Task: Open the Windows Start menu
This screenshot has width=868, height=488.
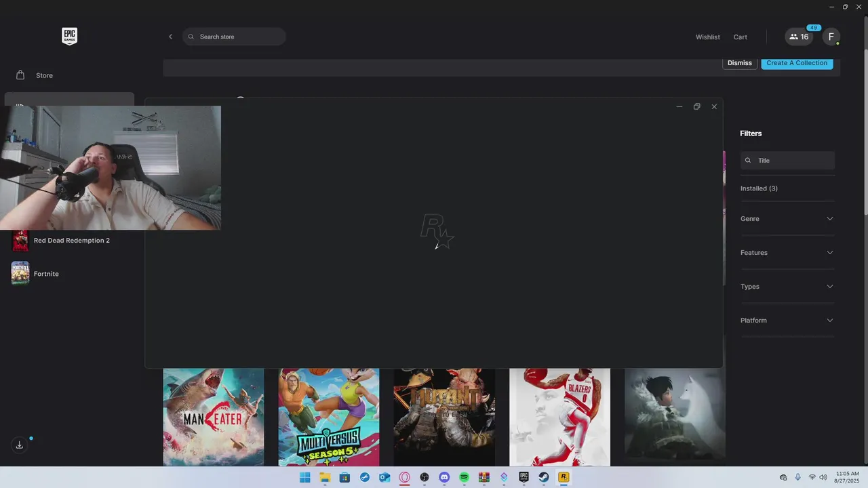Action: point(305,477)
